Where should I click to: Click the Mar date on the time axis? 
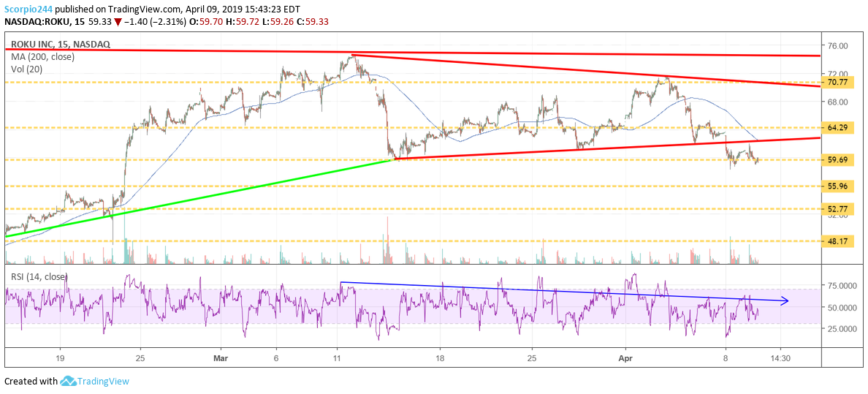220,357
